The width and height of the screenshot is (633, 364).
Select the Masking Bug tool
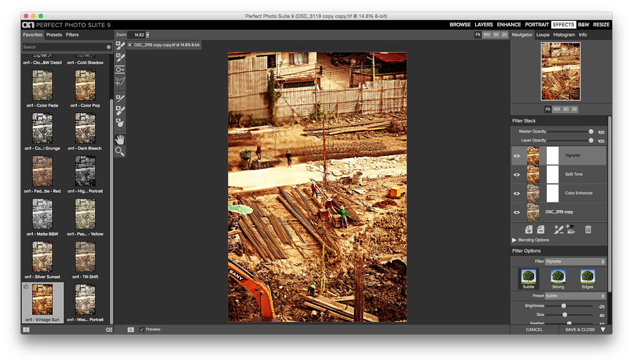tap(120, 70)
